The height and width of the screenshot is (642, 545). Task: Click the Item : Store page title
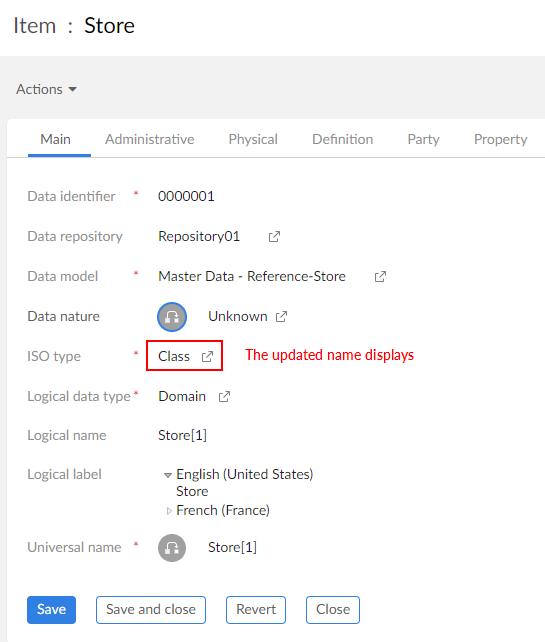coord(74,25)
